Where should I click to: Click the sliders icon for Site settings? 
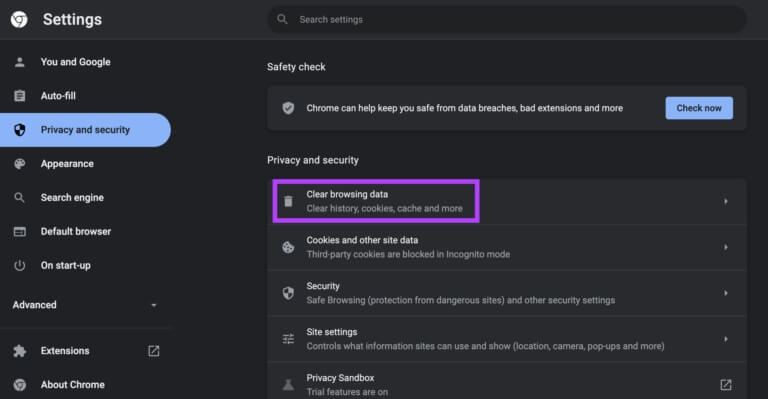(x=288, y=339)
